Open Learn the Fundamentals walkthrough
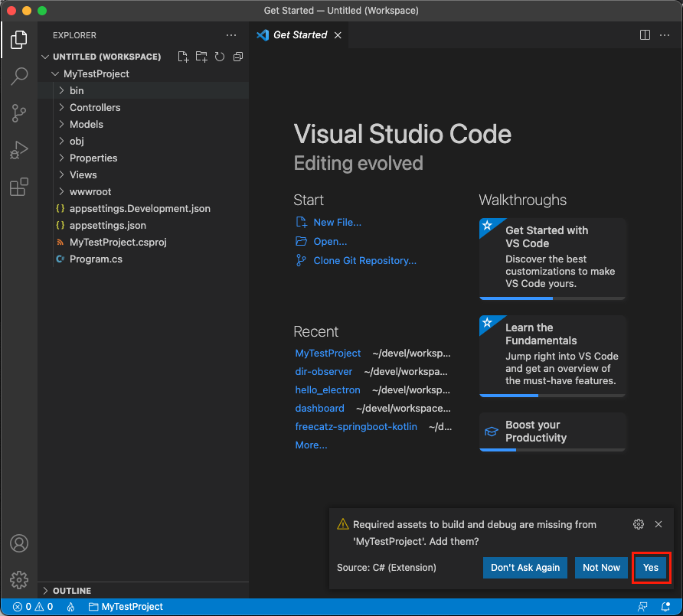The image size is (683, 616). click(552, 356)
